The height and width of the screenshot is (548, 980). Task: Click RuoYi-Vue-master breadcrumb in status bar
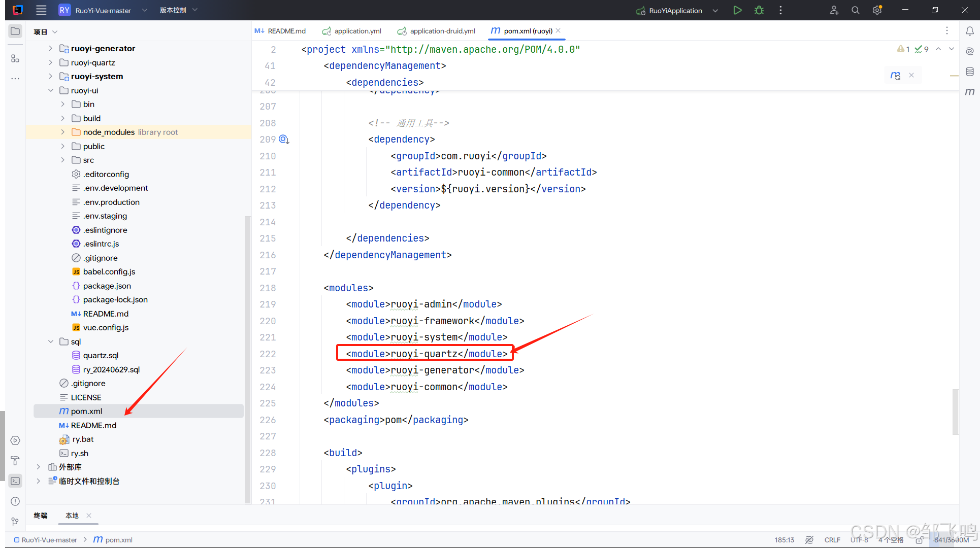click(x=46, y=540)
